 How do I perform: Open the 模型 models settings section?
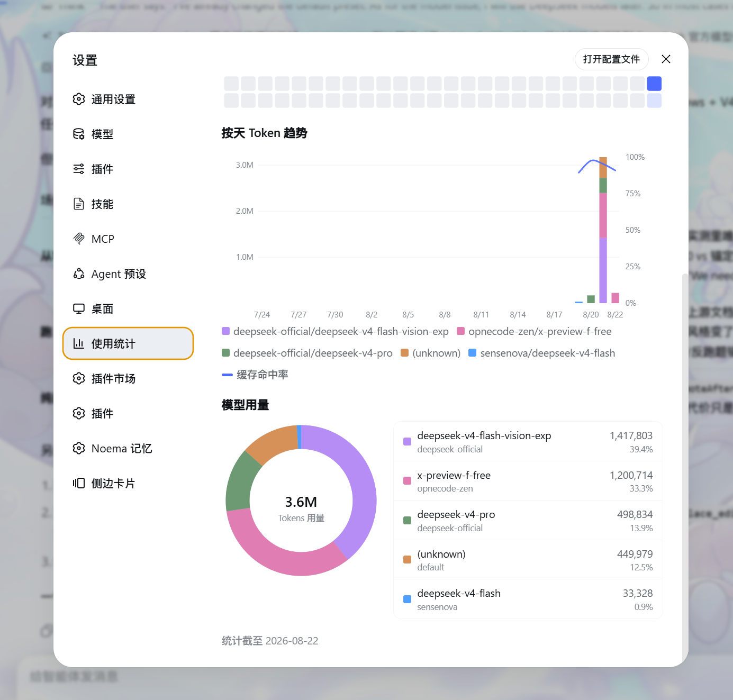click(x=128, y=134)
